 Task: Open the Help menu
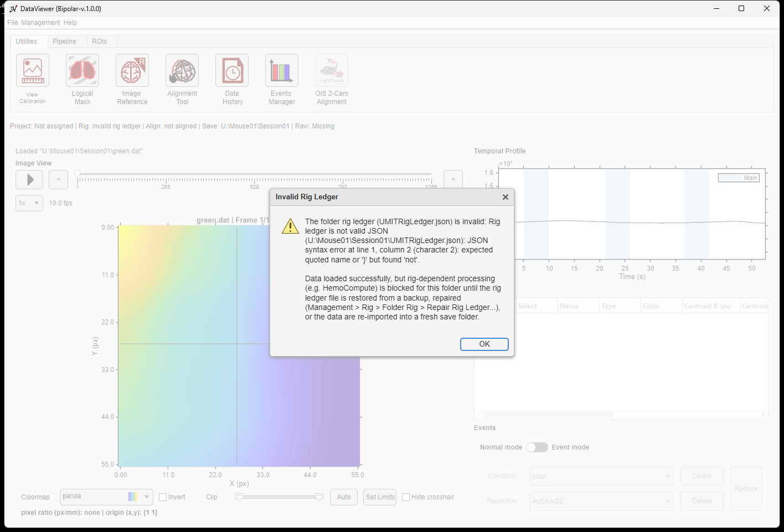pyautogui.click(x=70, y=23)
